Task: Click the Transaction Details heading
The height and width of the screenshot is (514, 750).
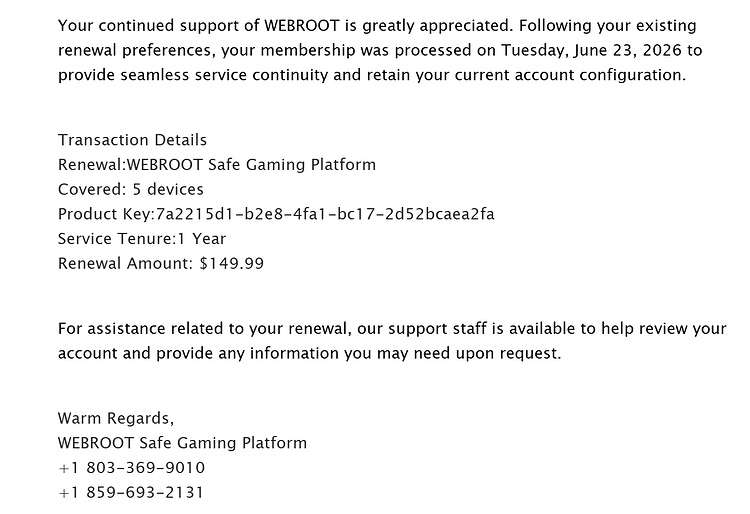Action: [x=132, y=140]
